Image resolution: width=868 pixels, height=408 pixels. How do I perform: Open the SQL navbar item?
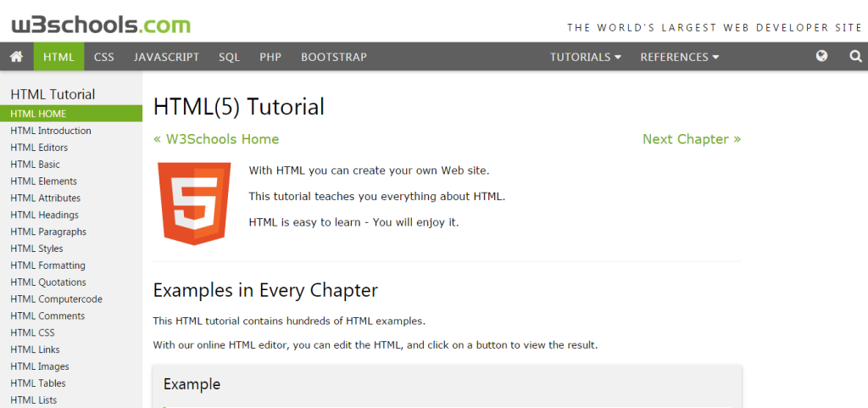pyautogui.click(x=229, y=57)
